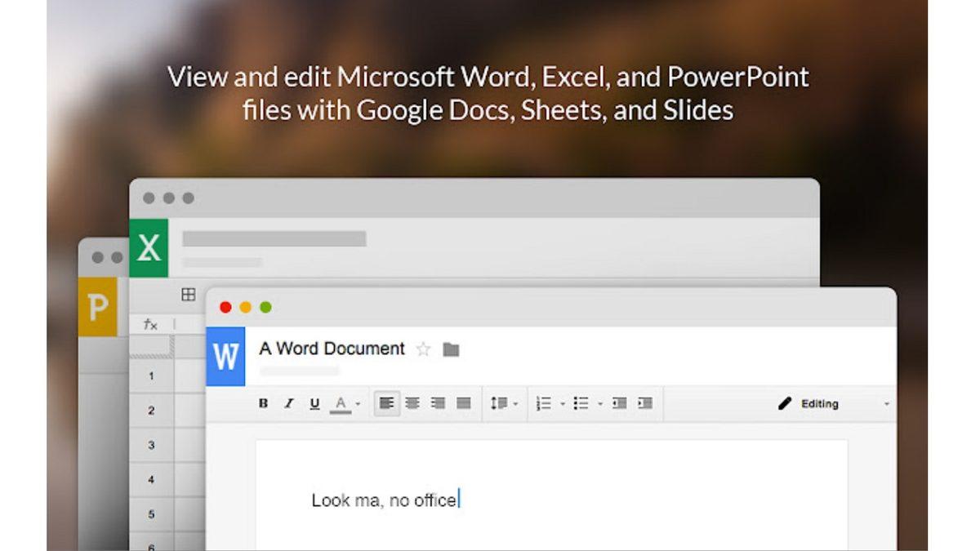Star the Word document
Viewport: 980px width, 551px height.
(x=424, y=349)
